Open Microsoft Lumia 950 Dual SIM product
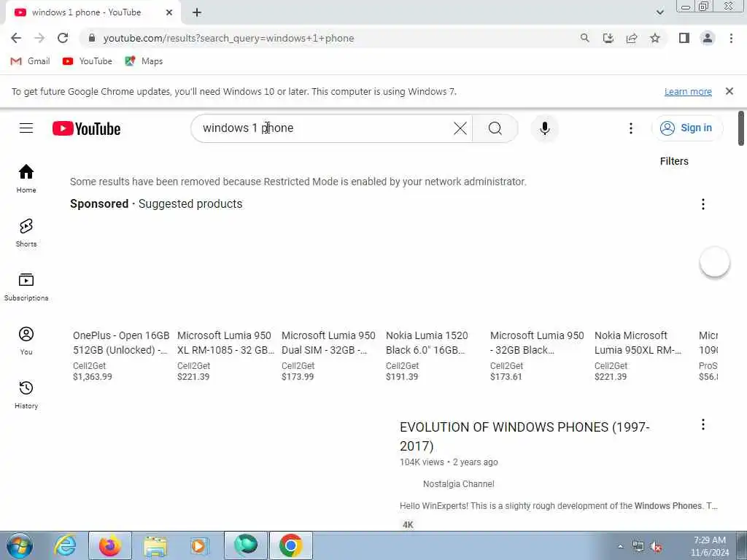This screenshot has width=747, height=560. coord(328,343)
